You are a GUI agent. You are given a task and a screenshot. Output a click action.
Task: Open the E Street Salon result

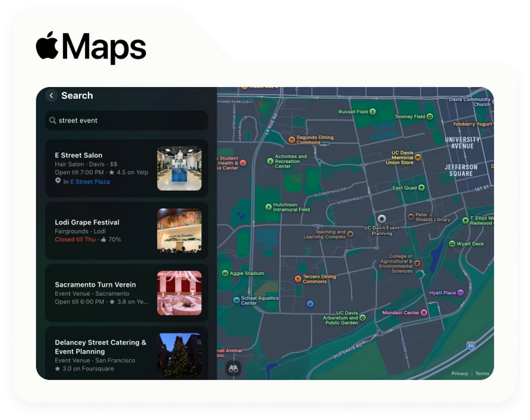127,168
